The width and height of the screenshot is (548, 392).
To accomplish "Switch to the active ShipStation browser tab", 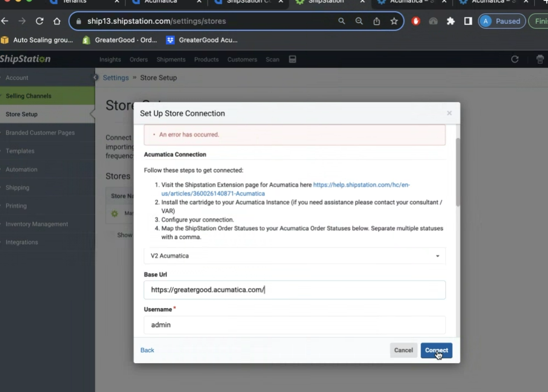I will pyautogui.click(x=329, y=2).
